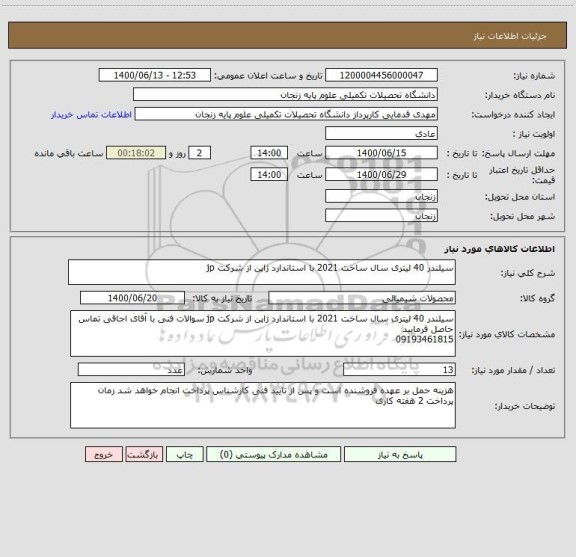Click priority field showing عادی
Screen dimensions: 576x557
(x=381, y=133)
